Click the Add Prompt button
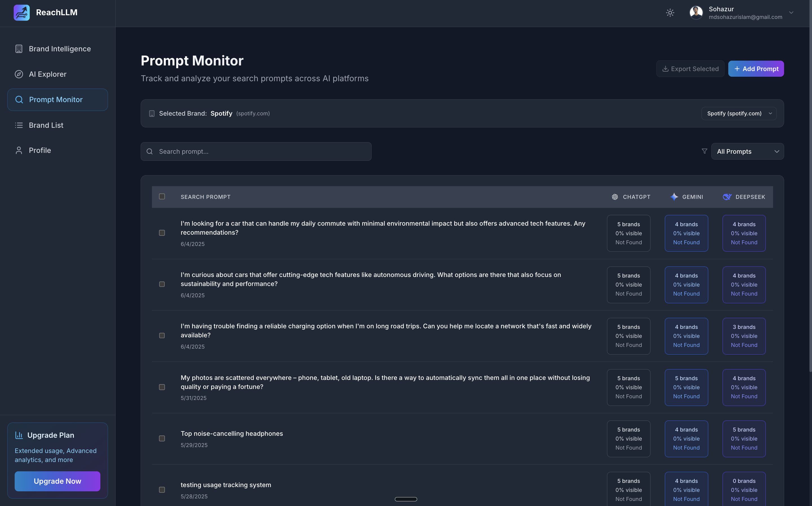The image size is (812, 506). click(x=756, y=69)
